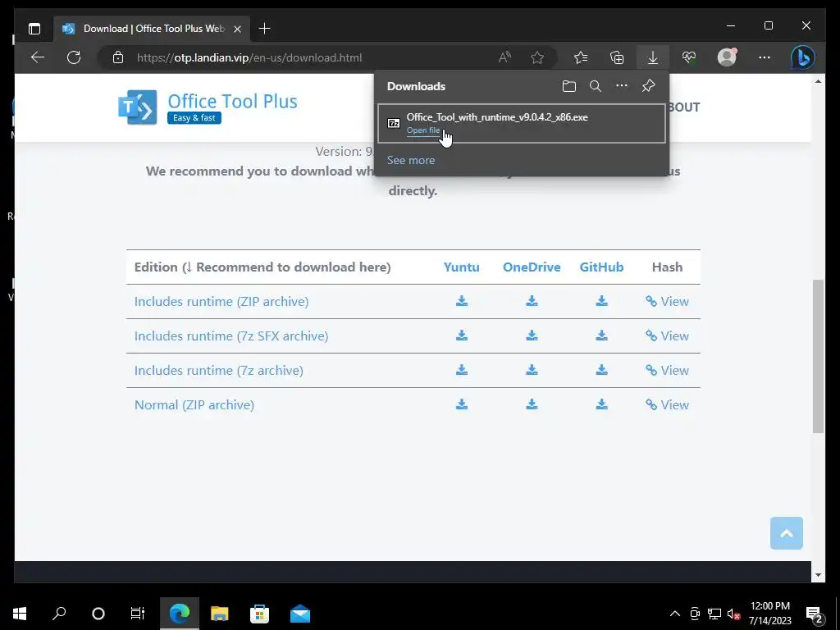
Task: Download 7z SFX archive from OneDrive
Action: [532, 336]
